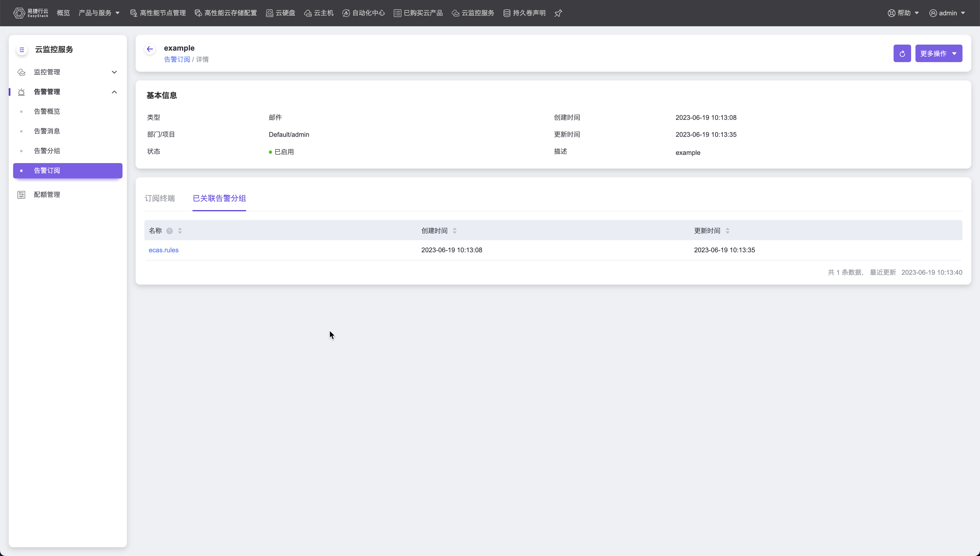Open 配额管理 from the sidebar
The height and width of the screenshot is (556, 980).
tap(47, 195)
